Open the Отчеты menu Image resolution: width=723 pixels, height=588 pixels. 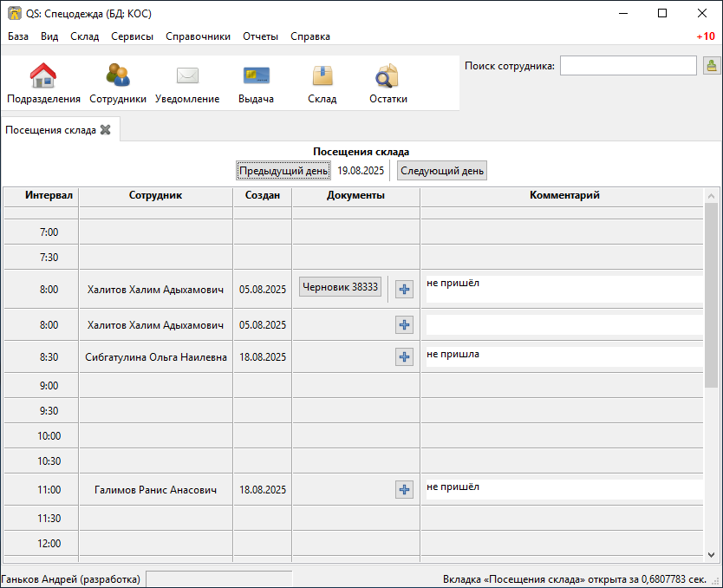[260, 36]
